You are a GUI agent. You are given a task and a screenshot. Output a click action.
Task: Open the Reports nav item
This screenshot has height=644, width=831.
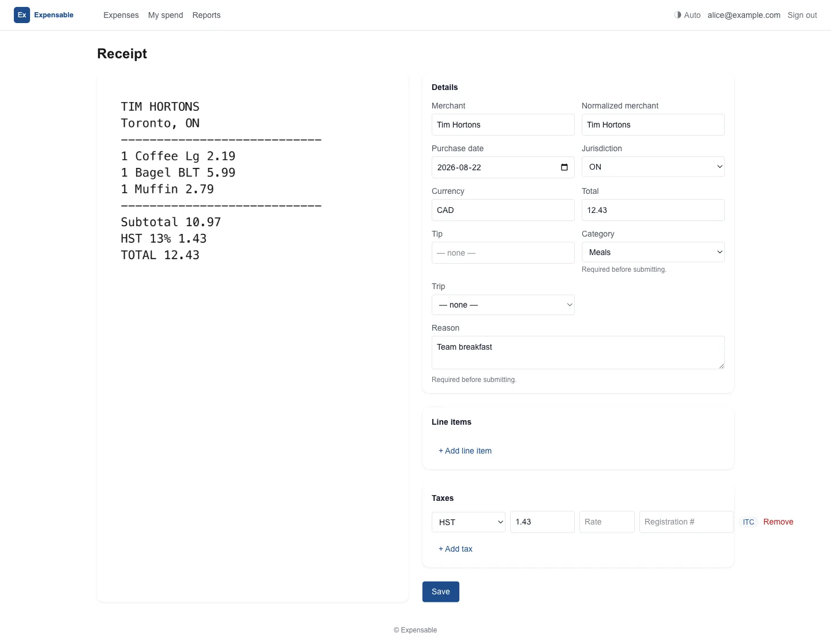[x=207, y=15]
